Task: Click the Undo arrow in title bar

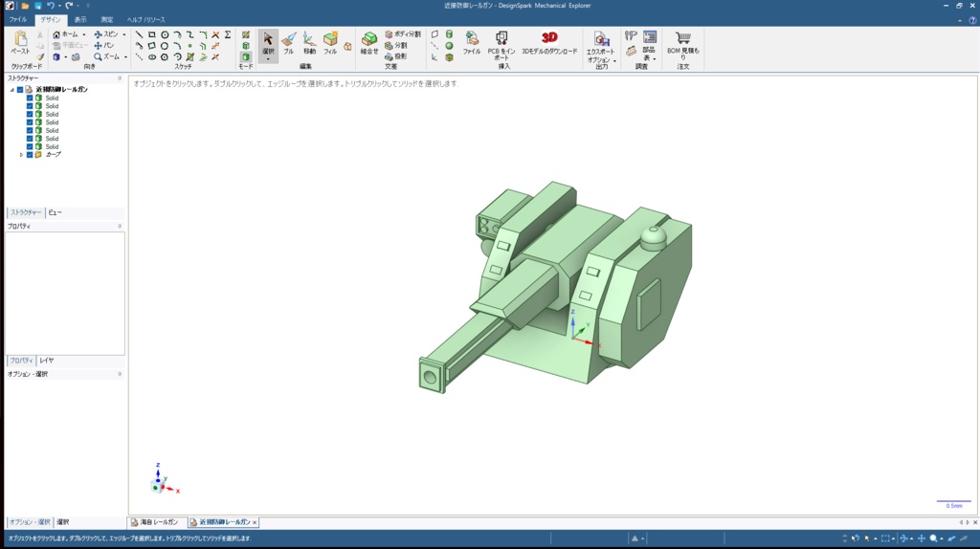Action: (x=51, y=6)
